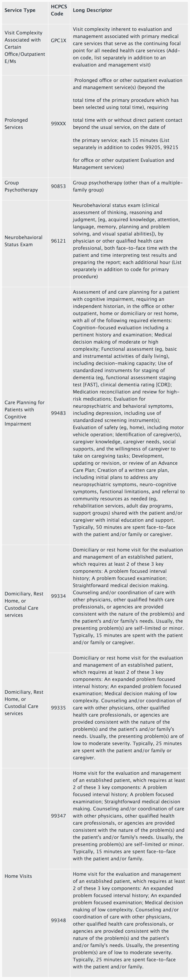Click the HCPCS Code column header
Screen dimensions: 190x980
tap(57, 10)
